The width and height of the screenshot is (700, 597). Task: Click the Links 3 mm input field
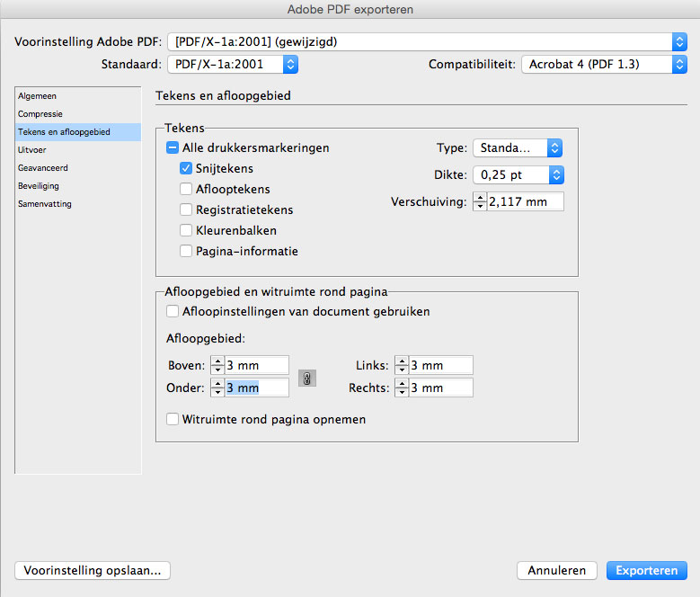click(x=441, y=365)
